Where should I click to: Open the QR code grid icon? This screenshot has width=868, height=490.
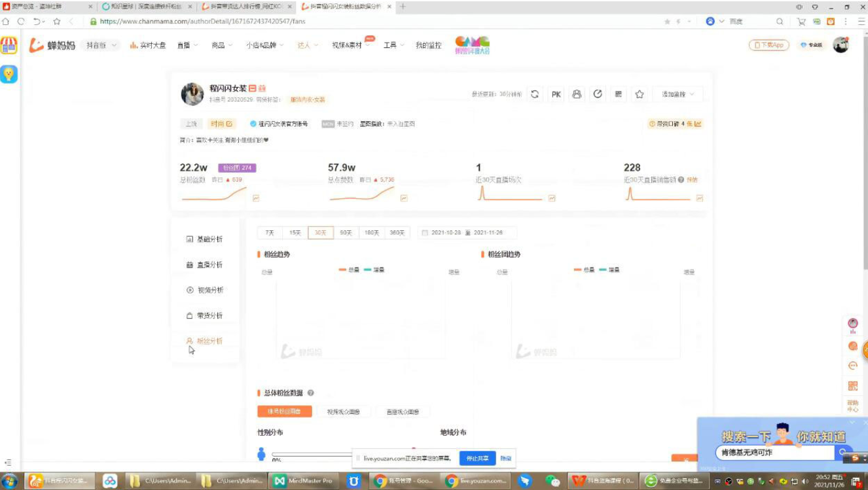pyautogui.click(x=619, y=94)
